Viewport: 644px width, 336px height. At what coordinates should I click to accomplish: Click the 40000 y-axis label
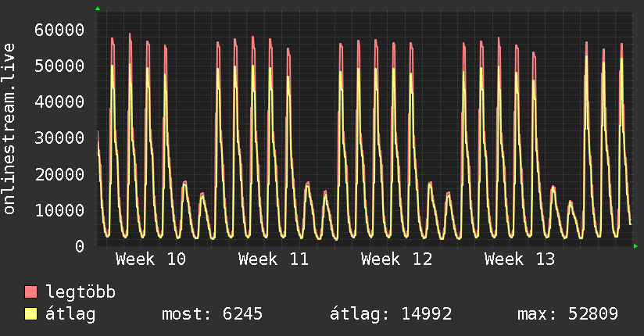tap(59, 102)
